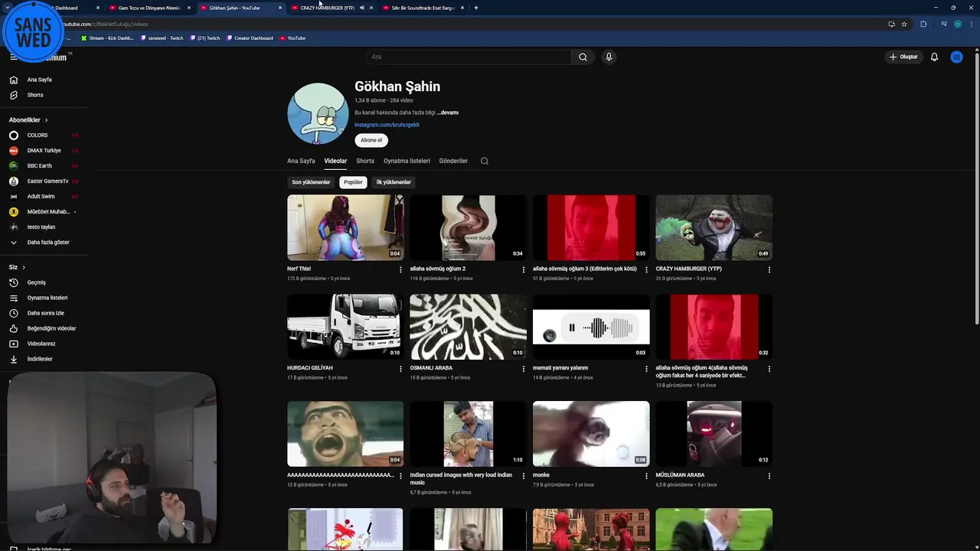Open options for Nerf This! video
Image resolution: width=980 pixels, height=551 pixels.
click(400, 269)
